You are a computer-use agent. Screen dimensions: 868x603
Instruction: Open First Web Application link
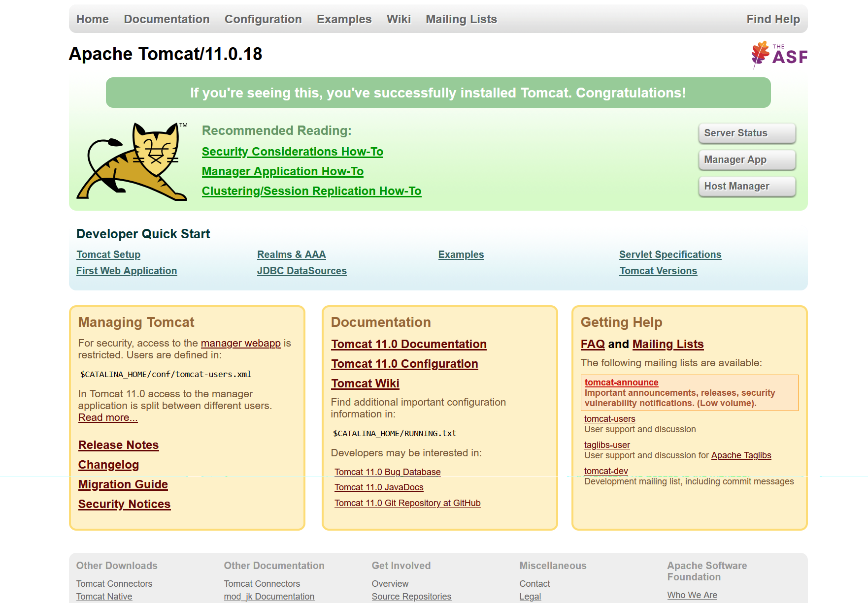pos(127,271)
